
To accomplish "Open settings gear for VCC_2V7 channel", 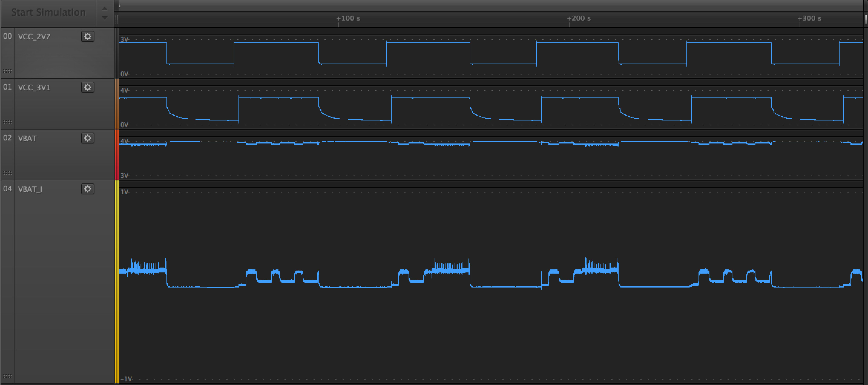I will point(87,36).
